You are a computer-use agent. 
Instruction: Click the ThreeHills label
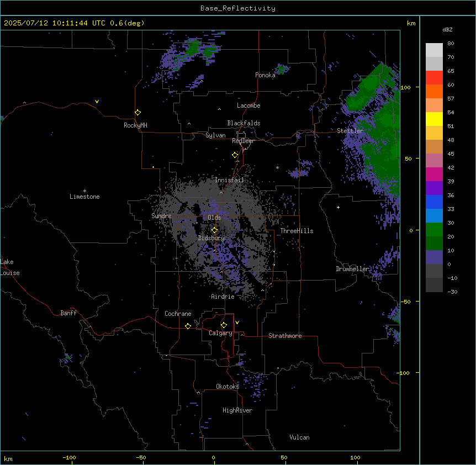point(297,231)
